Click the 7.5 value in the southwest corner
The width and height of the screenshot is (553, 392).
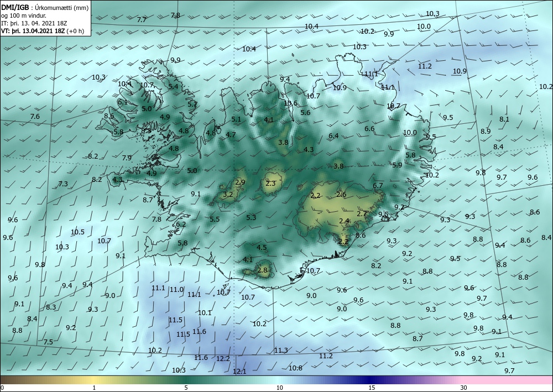click(x=48, y=342)
